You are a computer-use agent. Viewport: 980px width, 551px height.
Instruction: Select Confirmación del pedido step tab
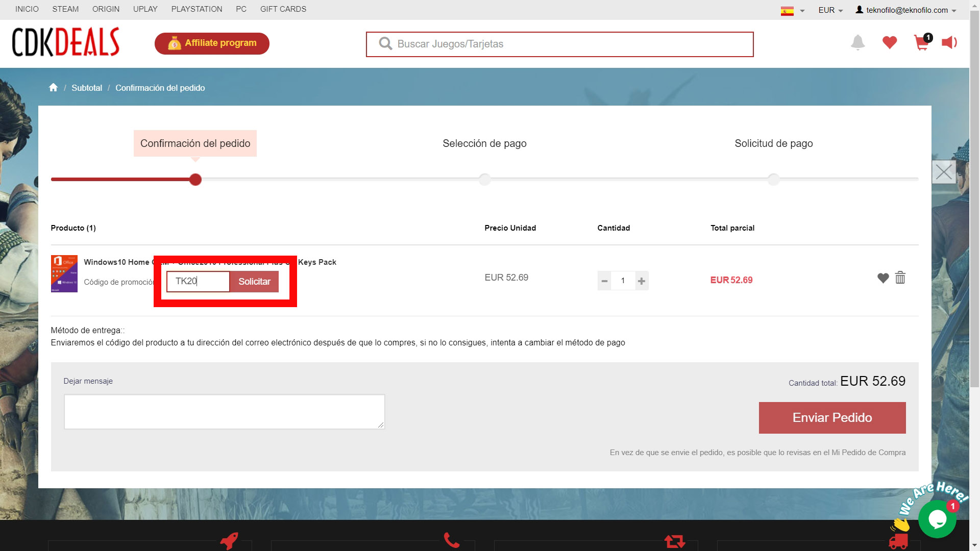(195, 143)
